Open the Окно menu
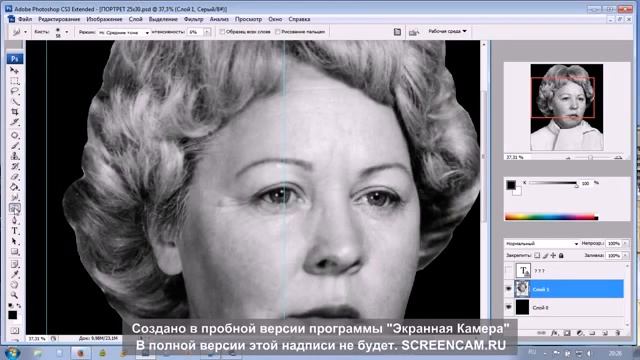The image size is (640, 360). pyautogui.click(x=275, y=19)
